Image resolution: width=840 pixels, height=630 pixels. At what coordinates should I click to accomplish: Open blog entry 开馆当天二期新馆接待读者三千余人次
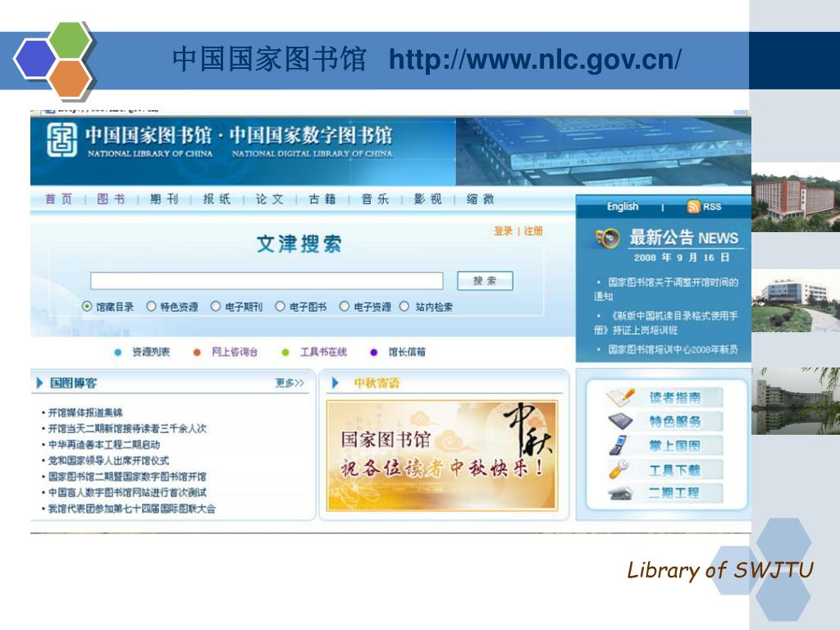point(127,428)
